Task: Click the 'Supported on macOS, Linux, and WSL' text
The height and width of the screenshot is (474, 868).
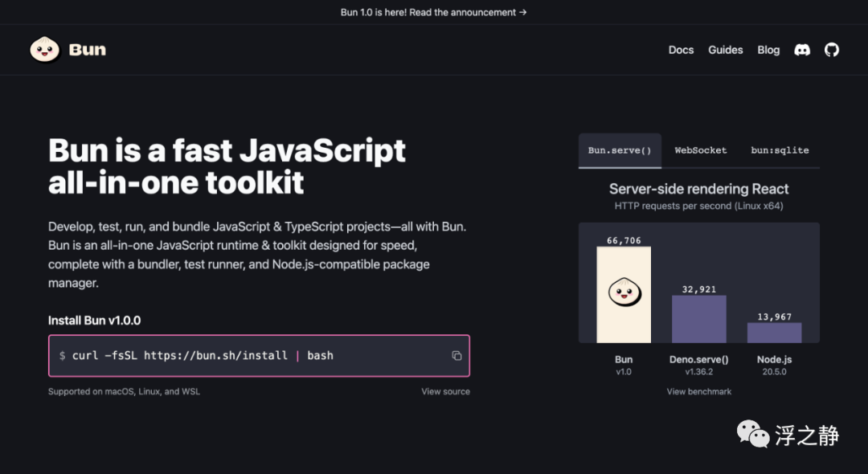Action: (124, 391)
